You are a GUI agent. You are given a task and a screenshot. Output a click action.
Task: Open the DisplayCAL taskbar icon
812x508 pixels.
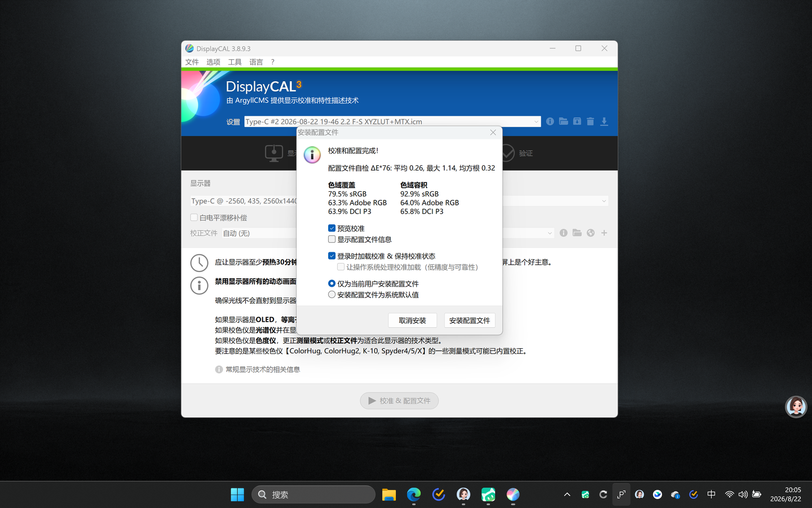tap(513, 494)
